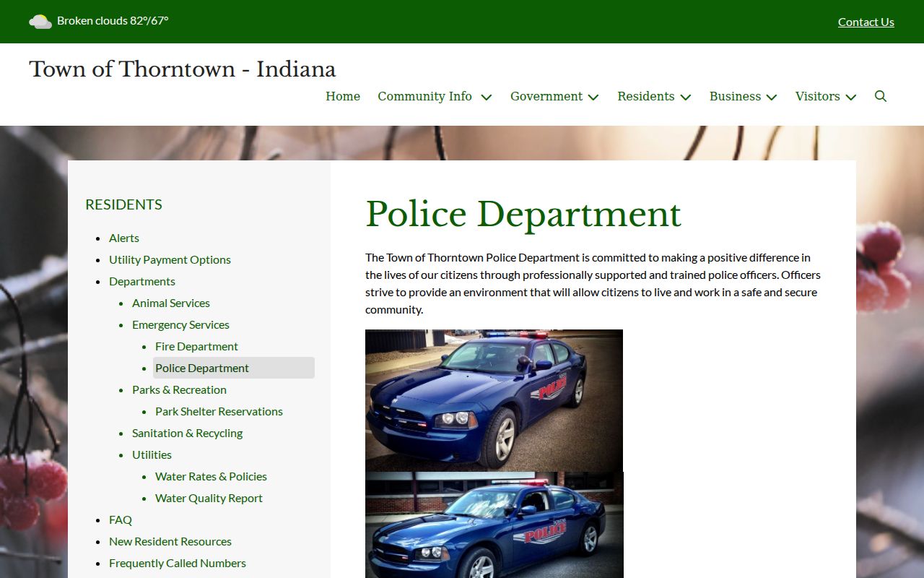Click the RESIDENTS sidebar heading
The image size is (924, 578).
click(x=123, y=204)
